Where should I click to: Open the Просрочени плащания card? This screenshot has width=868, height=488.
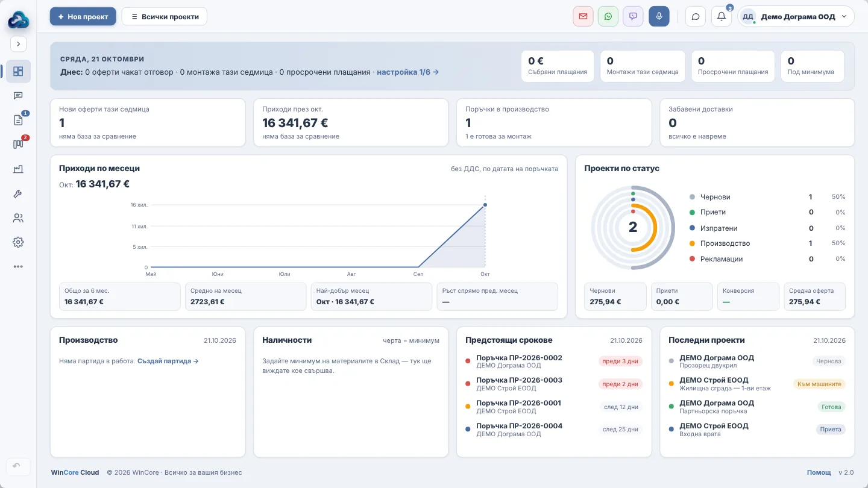point(733,66)
